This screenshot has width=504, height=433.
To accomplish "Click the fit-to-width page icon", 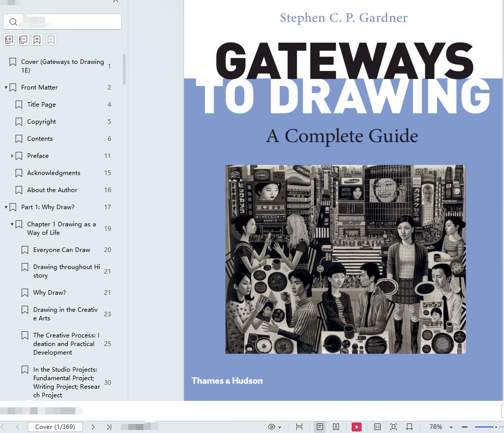I will click(x=299, y=427).
